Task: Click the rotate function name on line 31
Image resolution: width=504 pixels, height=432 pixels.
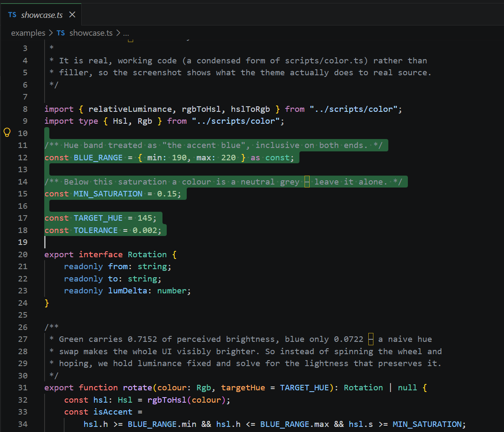Action: click(137, 388)
